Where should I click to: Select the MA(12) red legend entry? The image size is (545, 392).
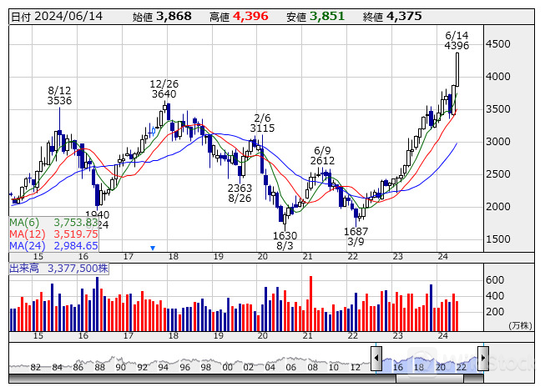point(53,234)
